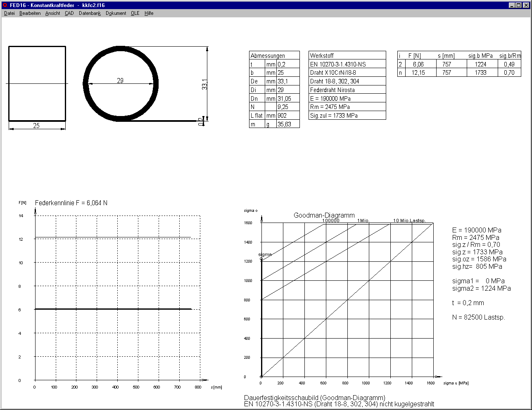Open the Bearbeiten menu
Viewport: 532px width, 410px height.
click(30, 13)
